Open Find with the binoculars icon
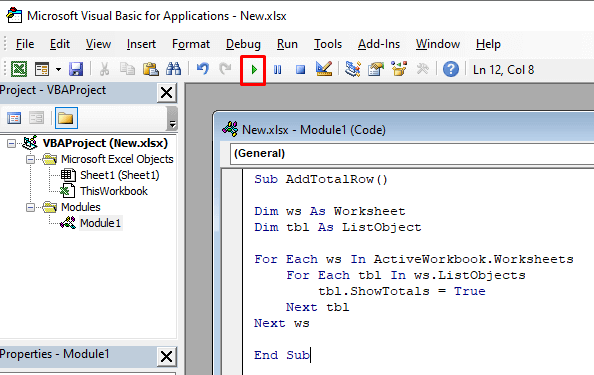Screen dimensions: 594x375 click(174, 69)
